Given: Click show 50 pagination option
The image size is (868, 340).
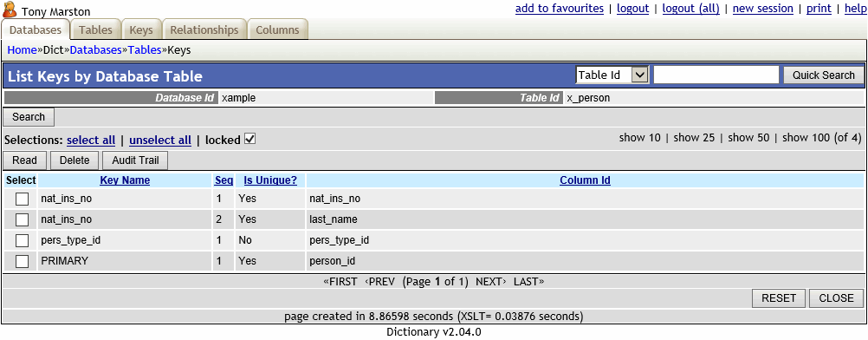Looking at the screenshot, I should (x=748, y=138).
